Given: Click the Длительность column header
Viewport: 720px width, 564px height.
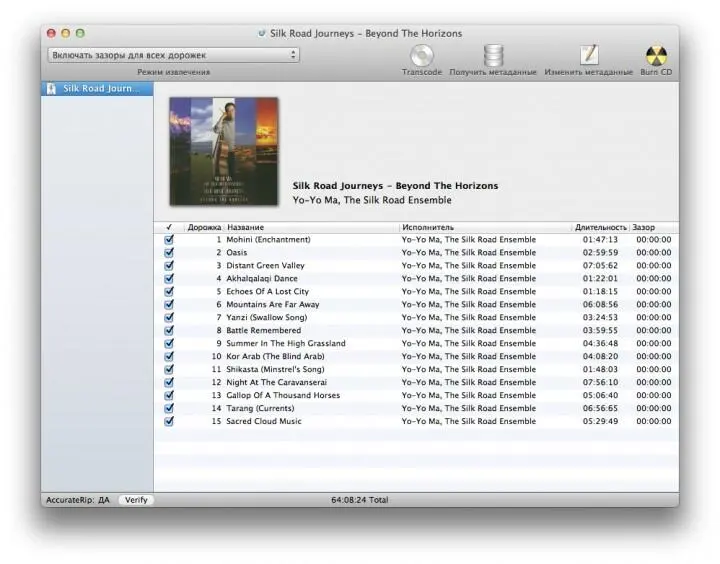Looking at the screenshot, I should click(x=601, y=227).
